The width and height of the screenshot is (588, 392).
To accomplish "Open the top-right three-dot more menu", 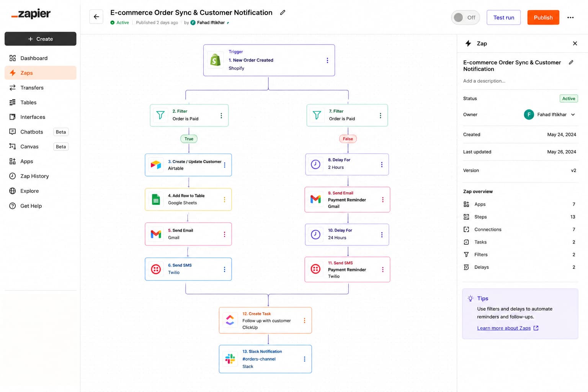I will pyautogui.click(x=570, y=18).
